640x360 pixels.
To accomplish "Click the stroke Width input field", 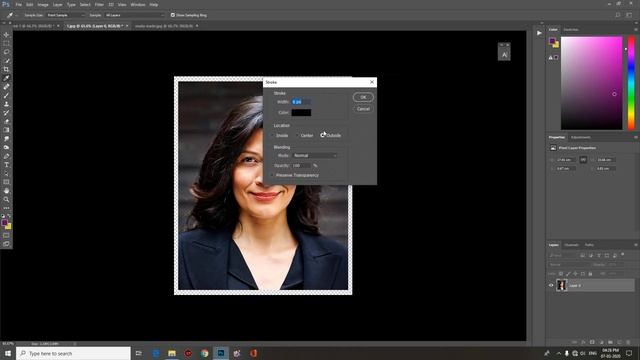I will 301,102.
